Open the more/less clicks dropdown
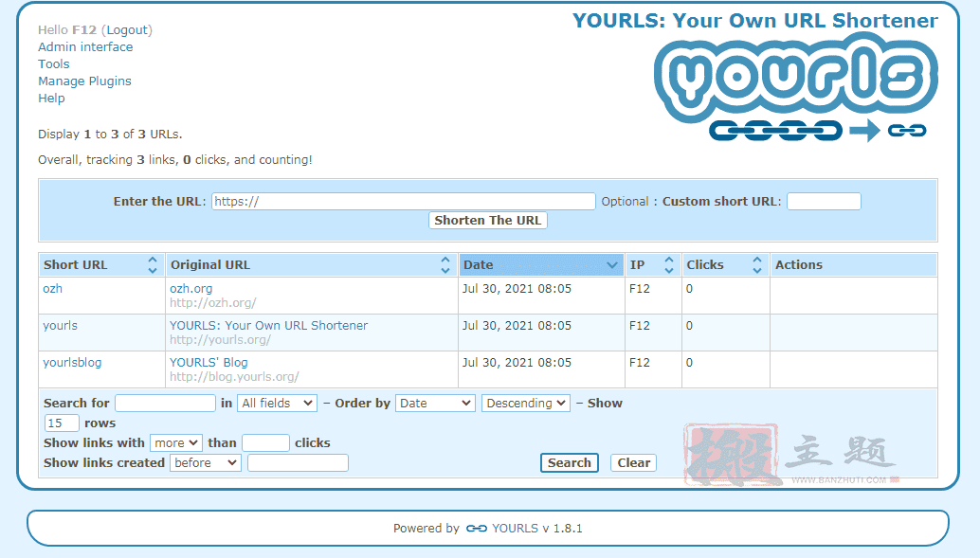The image size is (980, 558). [x=176, y=443]
